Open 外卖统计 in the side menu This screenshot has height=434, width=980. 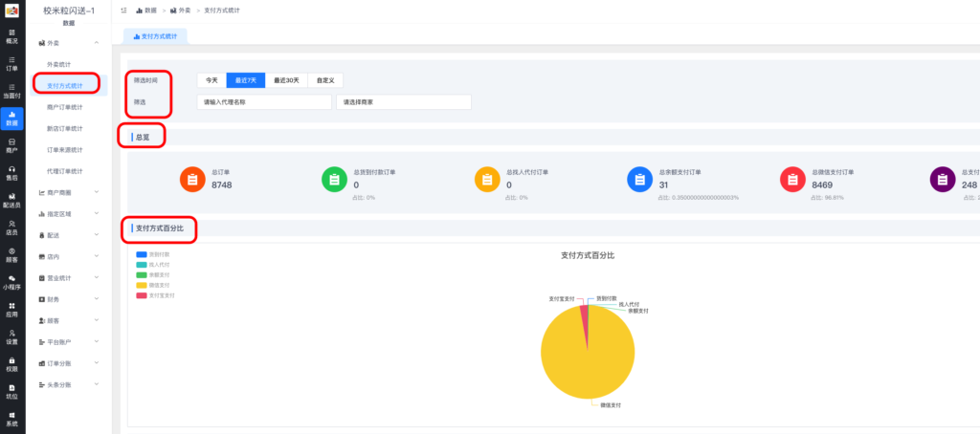pos(65,64)
